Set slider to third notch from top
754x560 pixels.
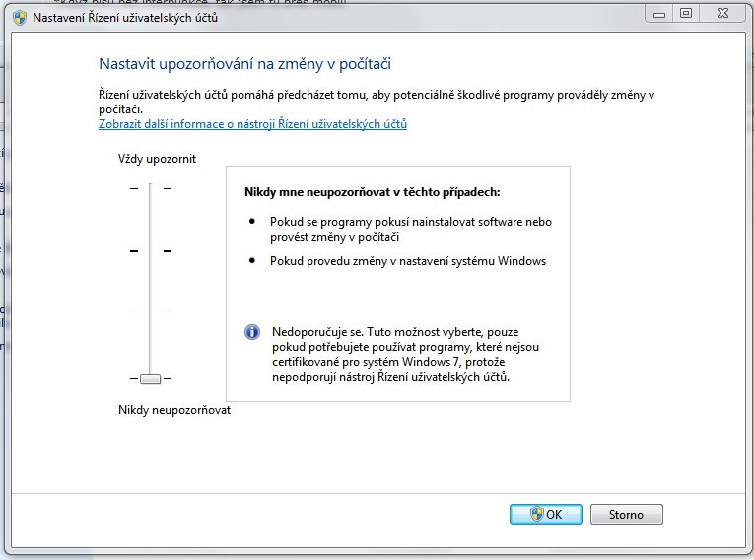[150, 315]
